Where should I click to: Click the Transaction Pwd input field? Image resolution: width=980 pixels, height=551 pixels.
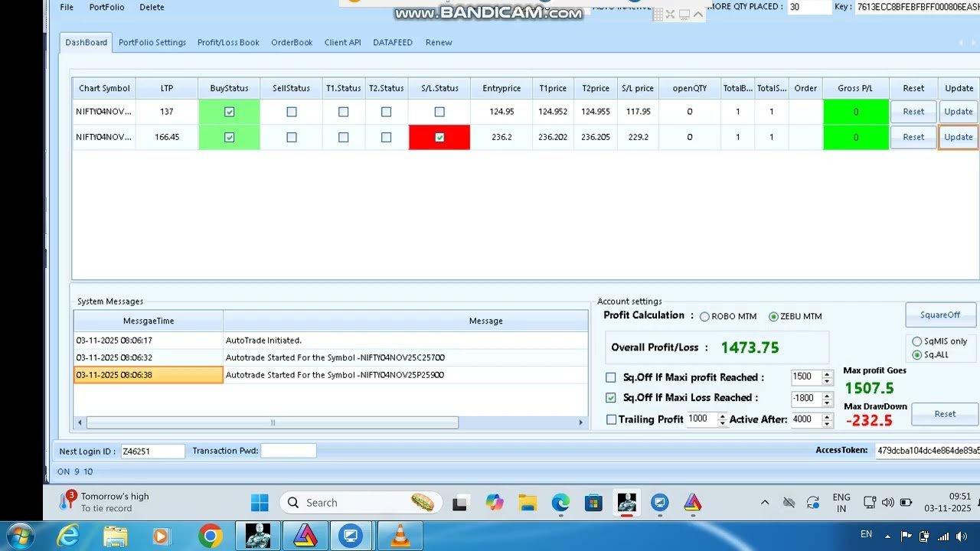click(289, 450)
